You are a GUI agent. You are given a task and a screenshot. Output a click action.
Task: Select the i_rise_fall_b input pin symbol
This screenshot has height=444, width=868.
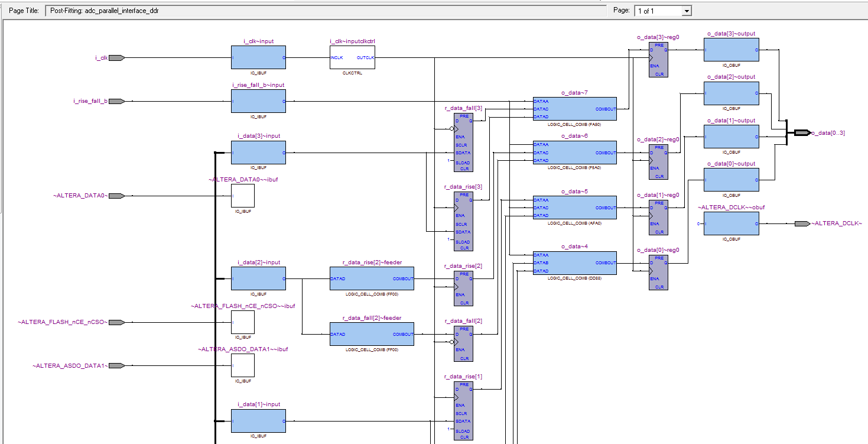(x=117, y=101)
